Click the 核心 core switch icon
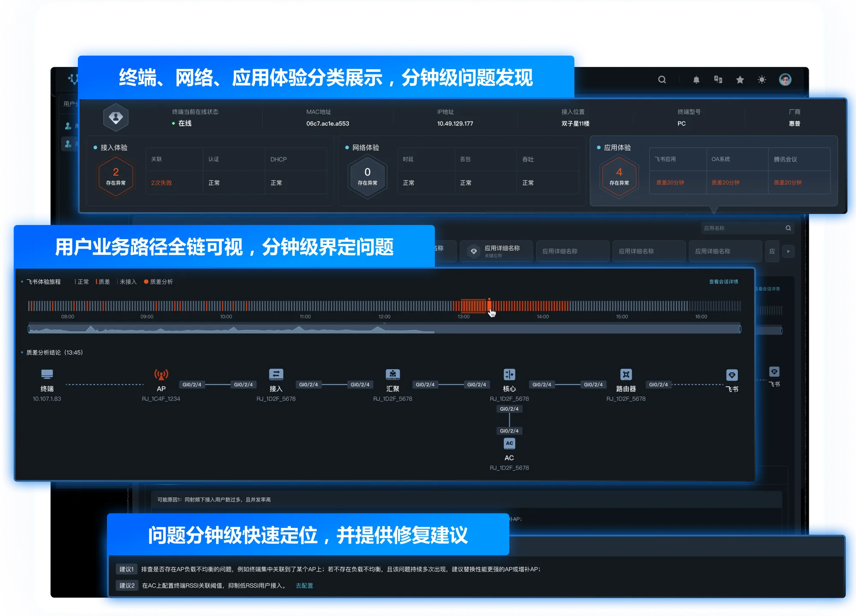 pos(509,375)
